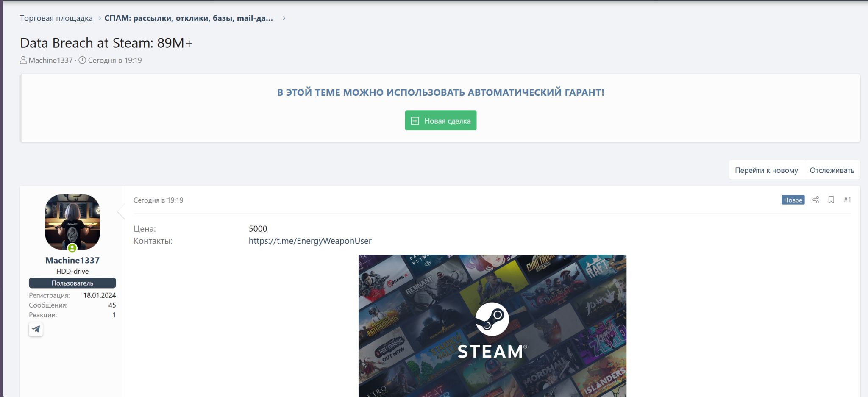Expand the breadcrumb chevron after СПАМ section
This screenshot has width=868, height=397.
point(284,18)
